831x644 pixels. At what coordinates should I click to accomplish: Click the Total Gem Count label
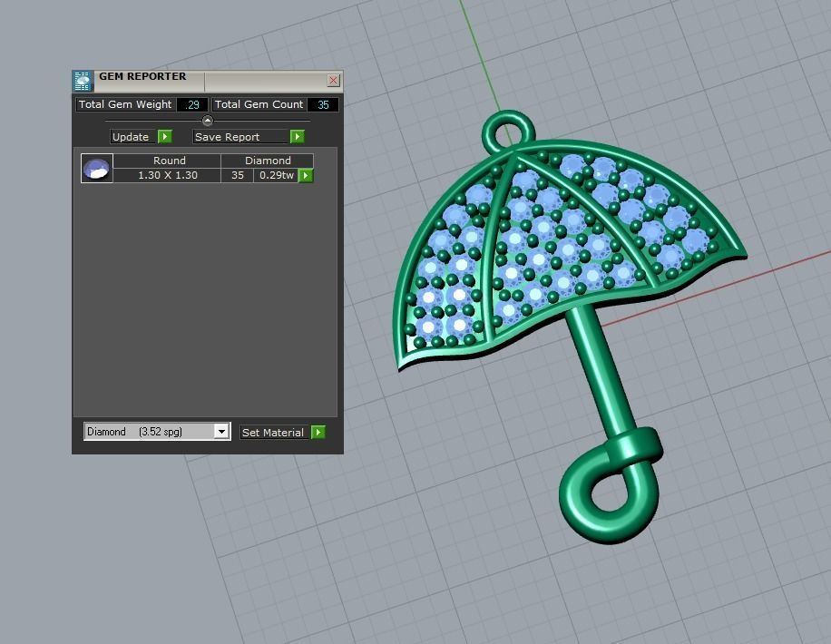[x=259, y=104]
